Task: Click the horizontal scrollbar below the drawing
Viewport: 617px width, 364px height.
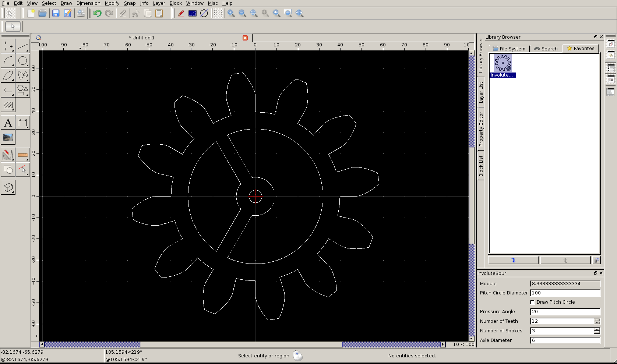Action: (x=241, y=344)
